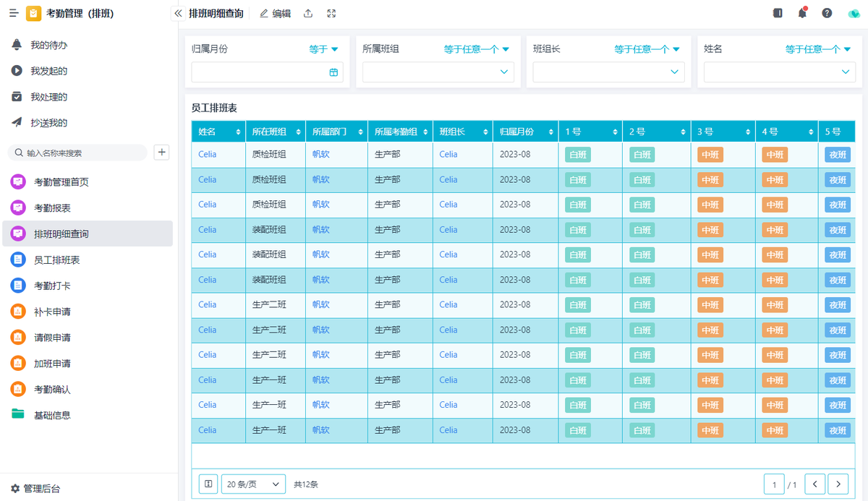Open 考勤报表 in the sidebar
The width and height of the screenshot is (868, 501).
52,208
